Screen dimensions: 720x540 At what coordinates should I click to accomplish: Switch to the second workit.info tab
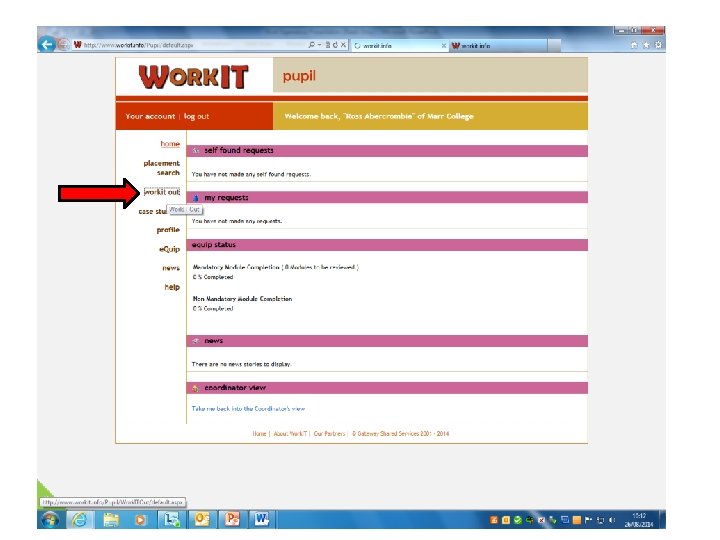pyautogui.click(x=498, y=45)
